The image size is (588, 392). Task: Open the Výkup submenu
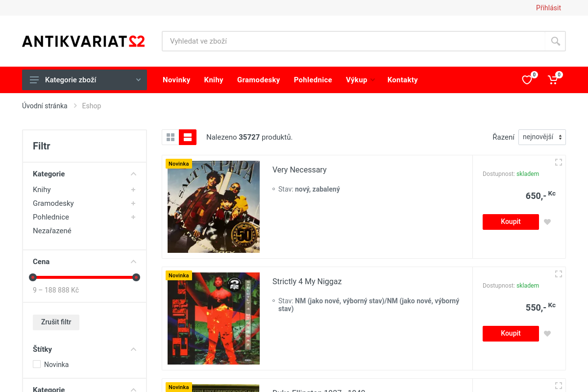pos(360,80)
